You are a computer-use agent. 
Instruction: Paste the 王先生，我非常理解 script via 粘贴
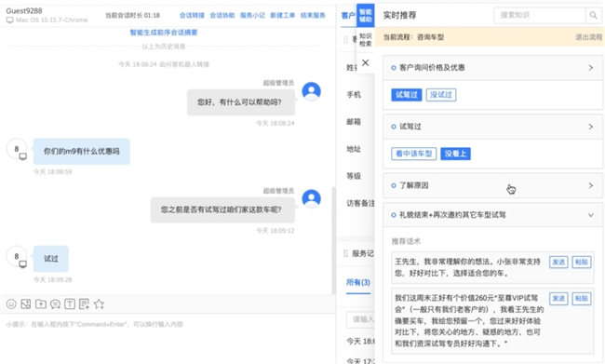click(x=582, y=263)
